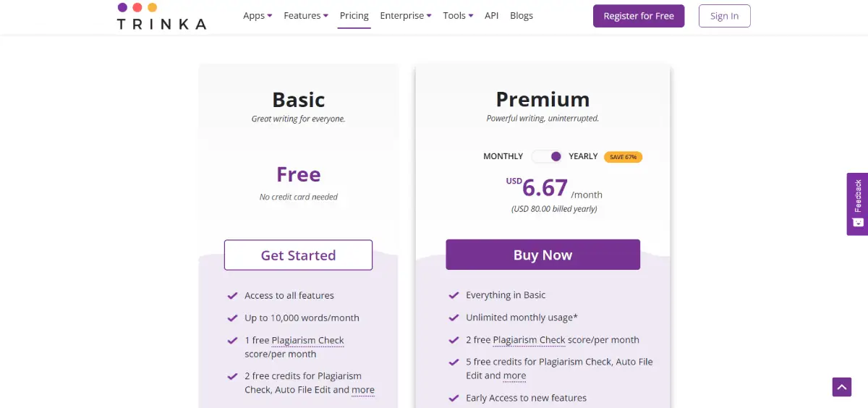
Task: Go to the API page
Action: point(492,16)
